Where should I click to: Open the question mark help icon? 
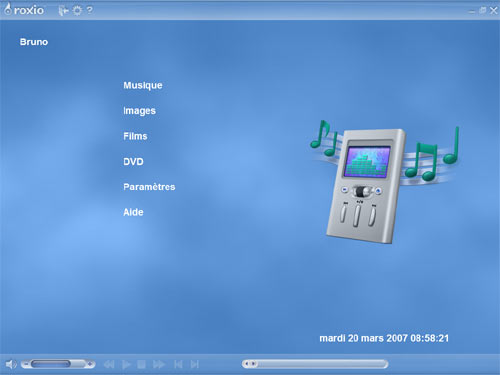pos(89,10)
